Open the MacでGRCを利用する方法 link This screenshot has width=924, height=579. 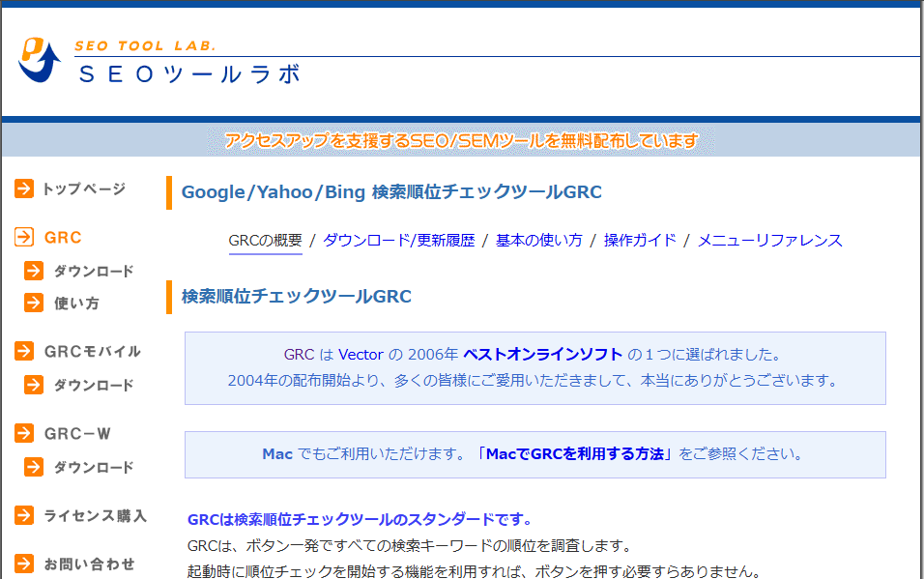click(577, 453)
